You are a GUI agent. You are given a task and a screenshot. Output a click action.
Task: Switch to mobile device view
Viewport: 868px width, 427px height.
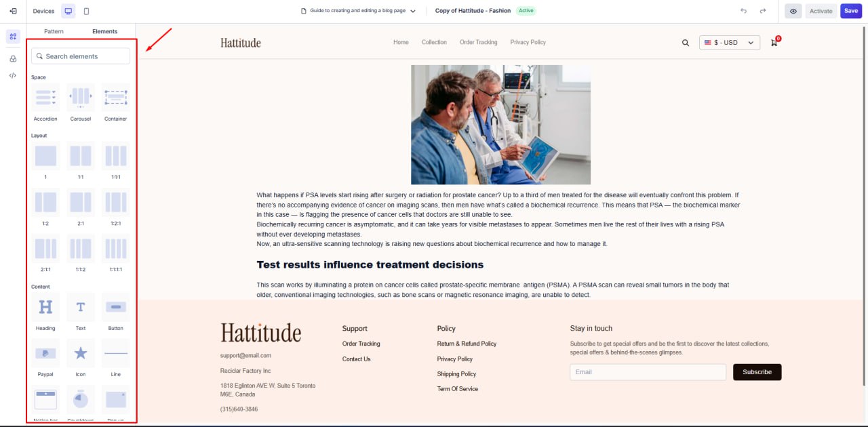point(86,11)
